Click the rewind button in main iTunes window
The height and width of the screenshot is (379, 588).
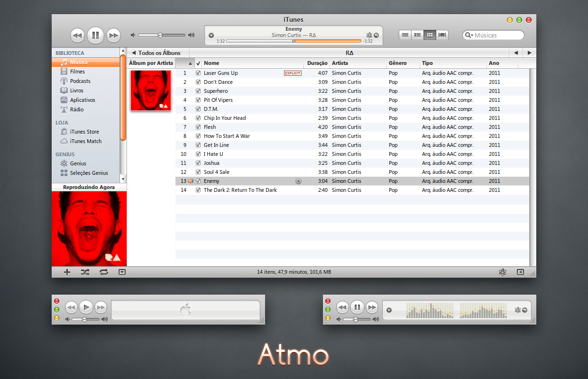tap(77, 35)
